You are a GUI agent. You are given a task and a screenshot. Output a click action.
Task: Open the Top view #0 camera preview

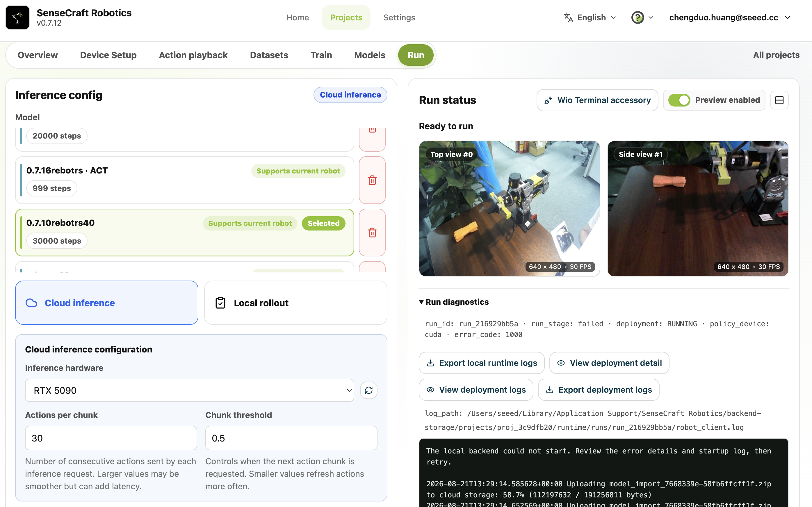coord(509,209)
